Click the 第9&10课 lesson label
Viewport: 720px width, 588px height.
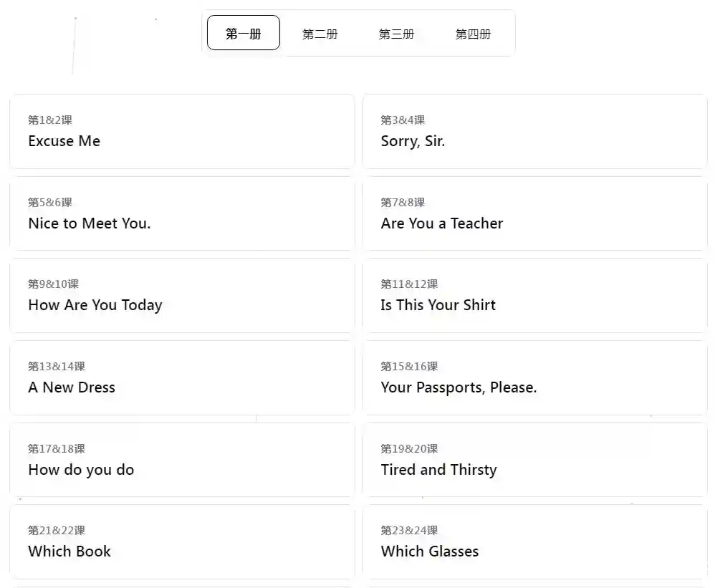(x=54, y=284)
